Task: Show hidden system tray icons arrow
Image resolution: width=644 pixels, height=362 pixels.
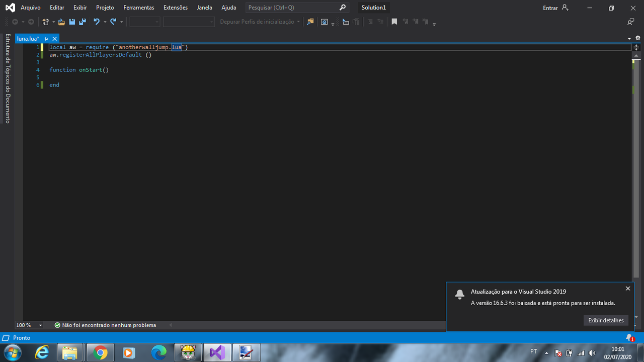Action: 546,353
